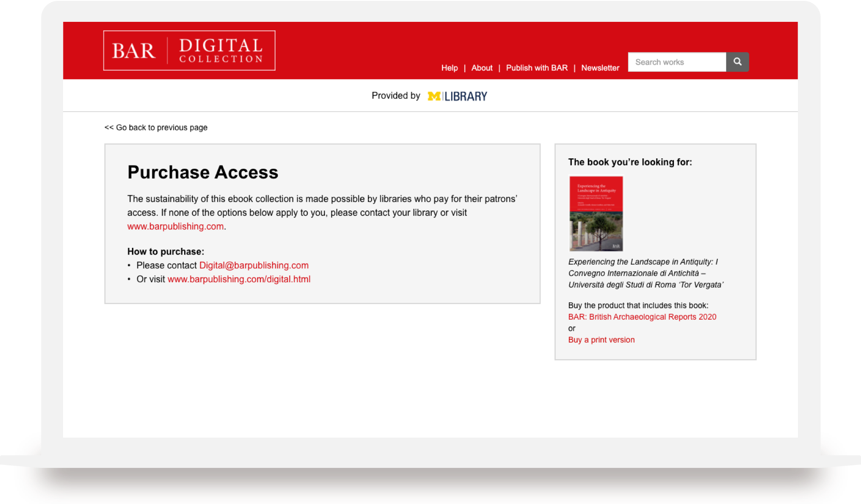Viewport: 861px width, 504px height.
Task: Click the 'Provided by' text
Action: coord(396,96)
